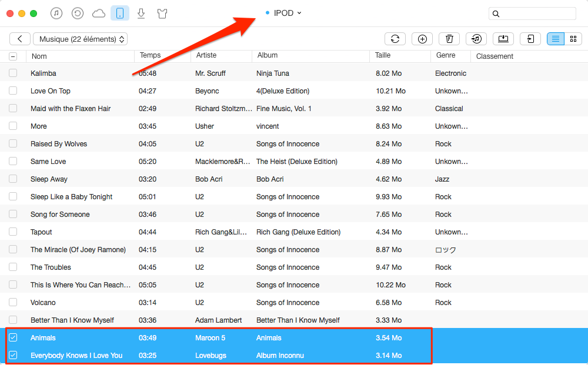Viewport: 588px width, 365px height.
Task: Click the refresh button
Action: [x=395, y=39]
